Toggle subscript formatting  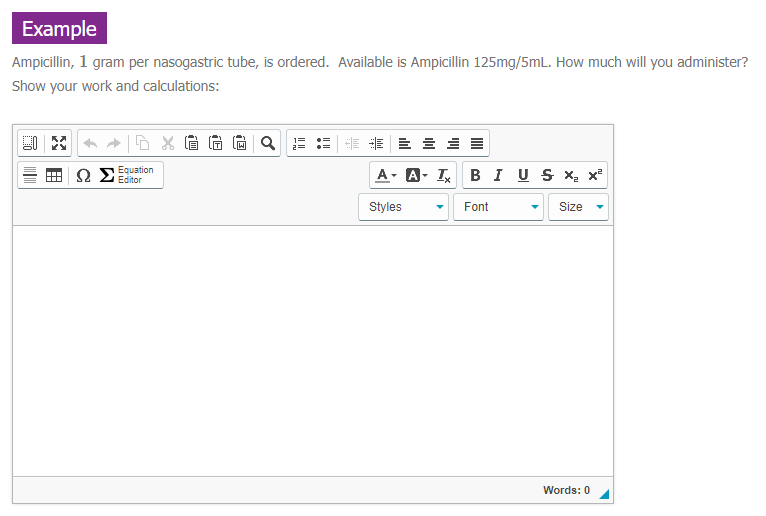tap(571, 175)
